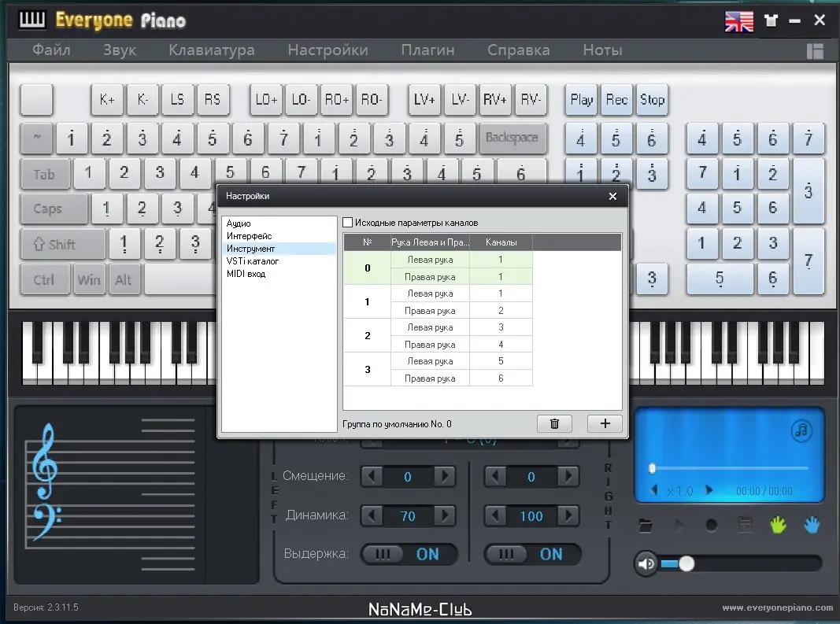Mute using the speaker volume icon
The width and height of the screenshot is (840, 624).
646,563
